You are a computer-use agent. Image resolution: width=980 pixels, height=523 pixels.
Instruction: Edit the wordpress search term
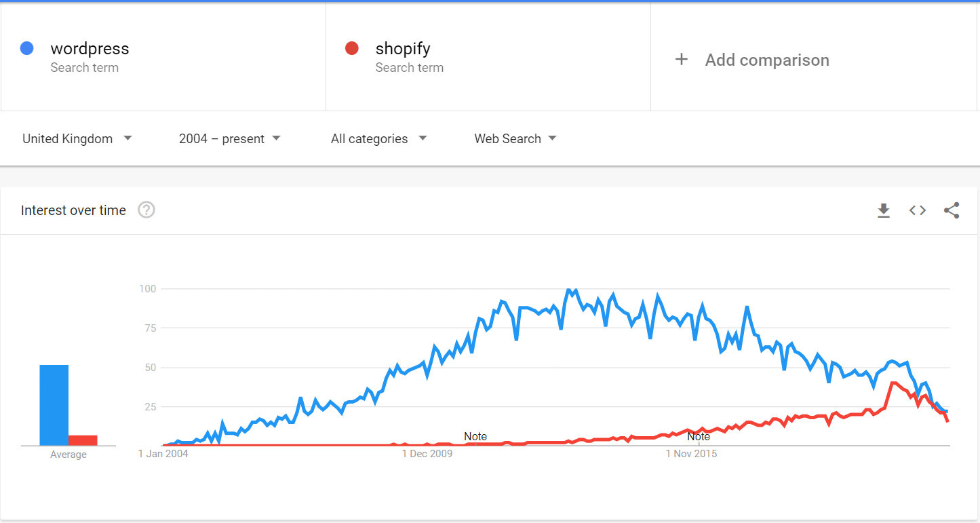(90, 49)
